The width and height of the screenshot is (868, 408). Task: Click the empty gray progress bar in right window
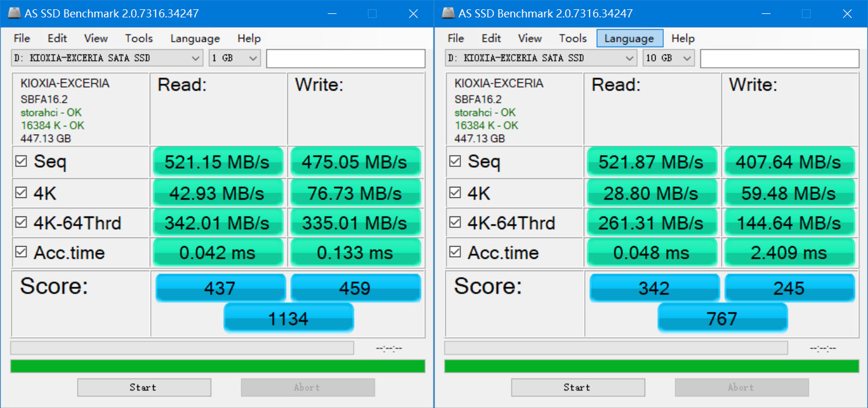click(x=616, y=348)
